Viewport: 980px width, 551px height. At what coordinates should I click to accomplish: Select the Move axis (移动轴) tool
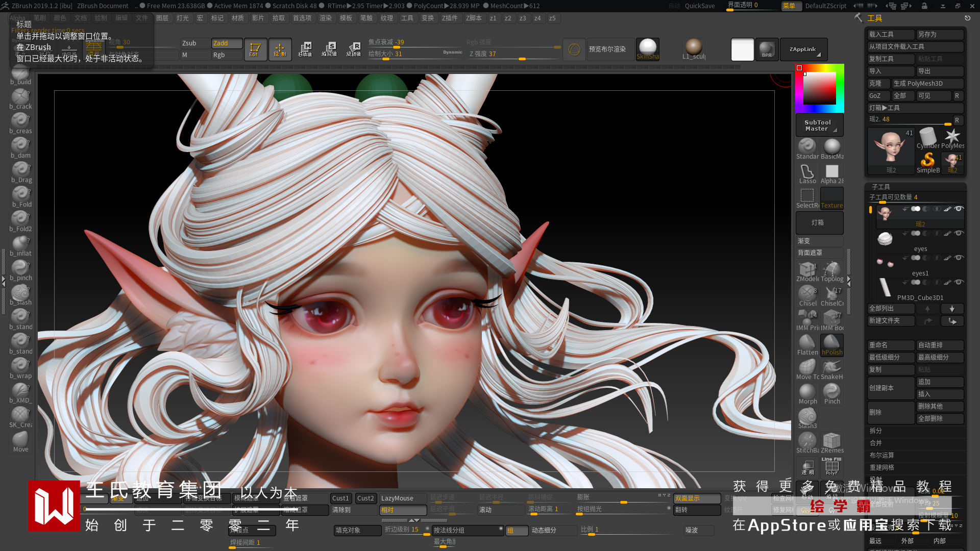click(x=305, y=49)
